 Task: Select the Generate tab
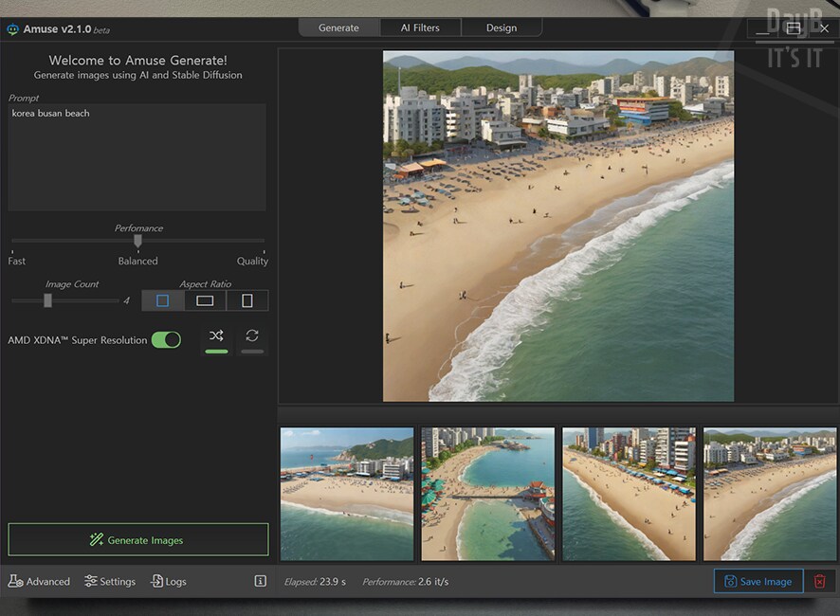338,27
